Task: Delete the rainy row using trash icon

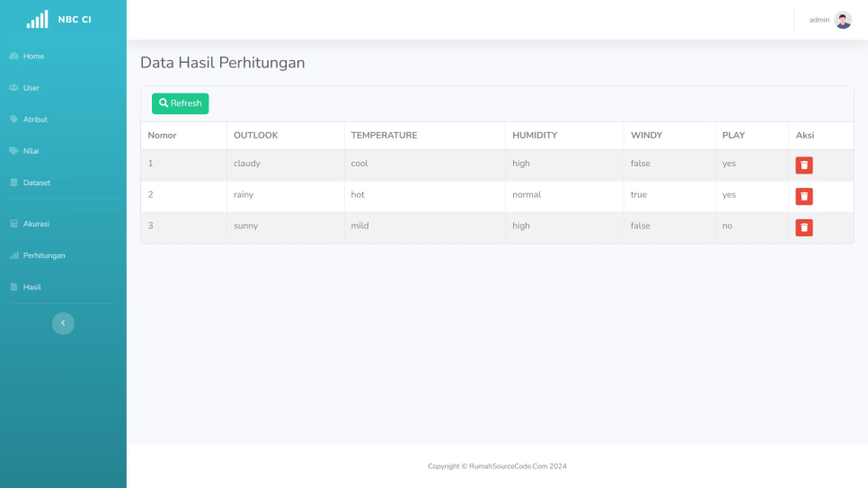Action: 803,196
